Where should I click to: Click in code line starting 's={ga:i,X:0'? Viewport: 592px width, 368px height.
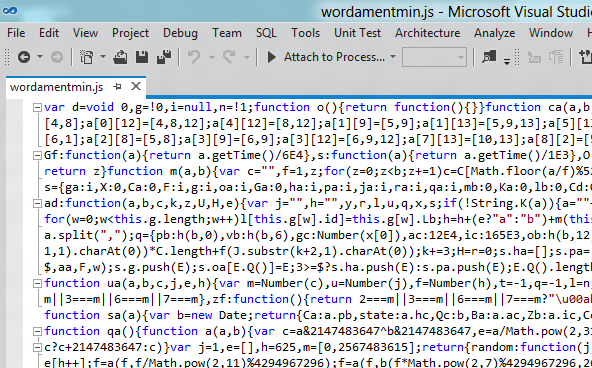coord(318,187)
